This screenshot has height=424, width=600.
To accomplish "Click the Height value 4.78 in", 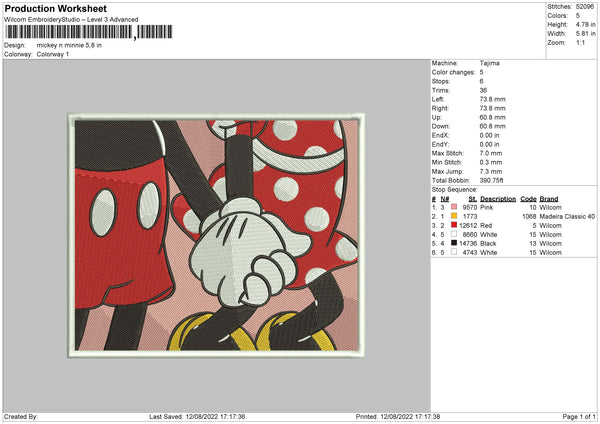I will point(585,24).
